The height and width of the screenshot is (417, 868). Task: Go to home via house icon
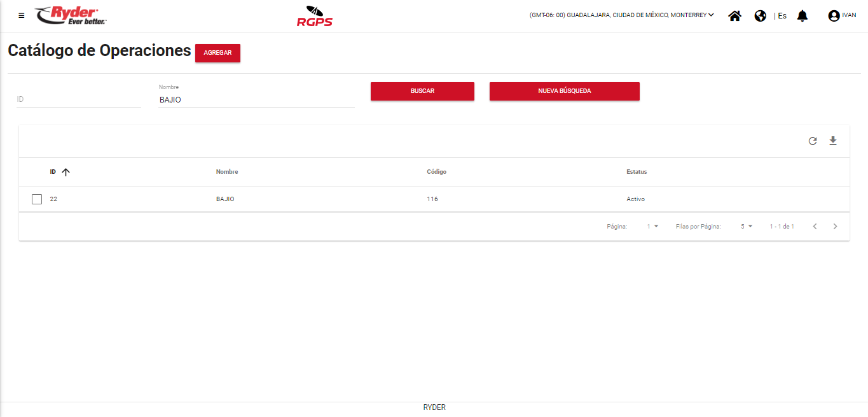[x=734, y=16]
